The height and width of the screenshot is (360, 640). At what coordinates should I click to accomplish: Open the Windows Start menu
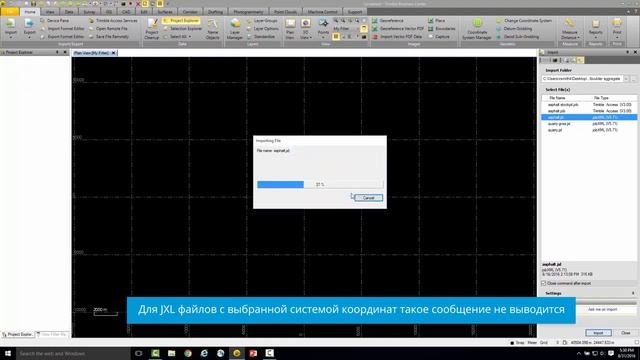click(x=8, y=353)
